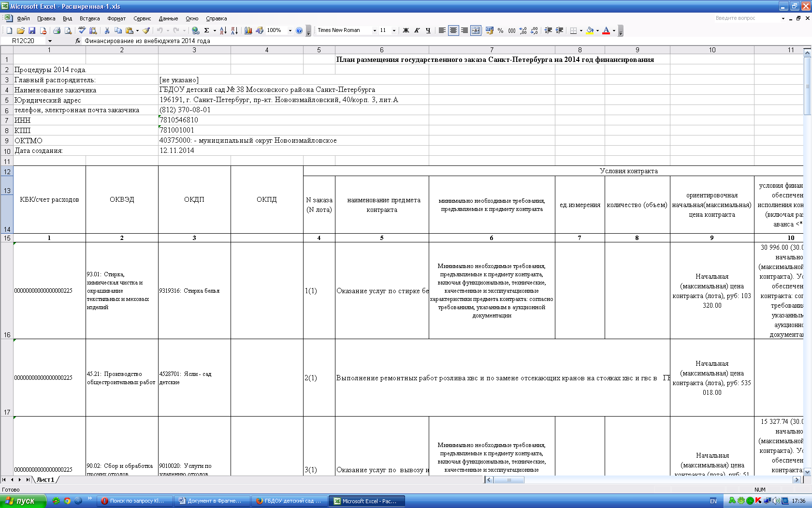
Task: Toggle italic (К)
Action: [417, 30]
